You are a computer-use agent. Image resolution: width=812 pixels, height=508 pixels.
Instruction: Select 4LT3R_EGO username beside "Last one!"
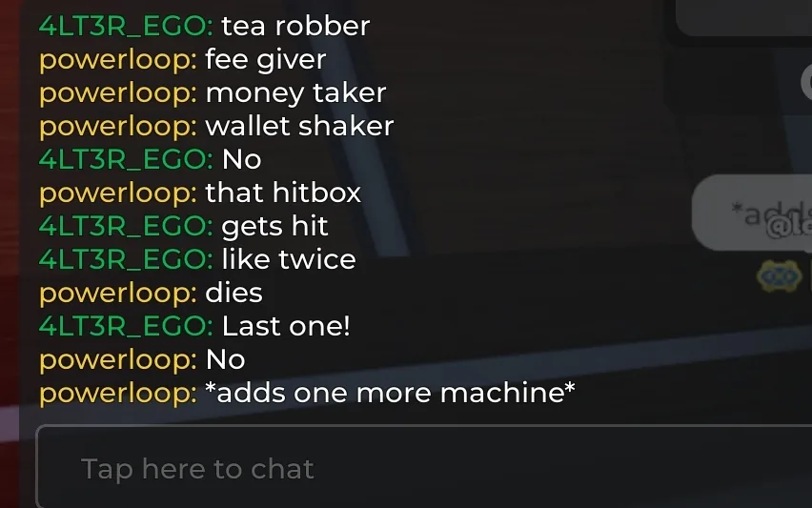tap(125, 326)
